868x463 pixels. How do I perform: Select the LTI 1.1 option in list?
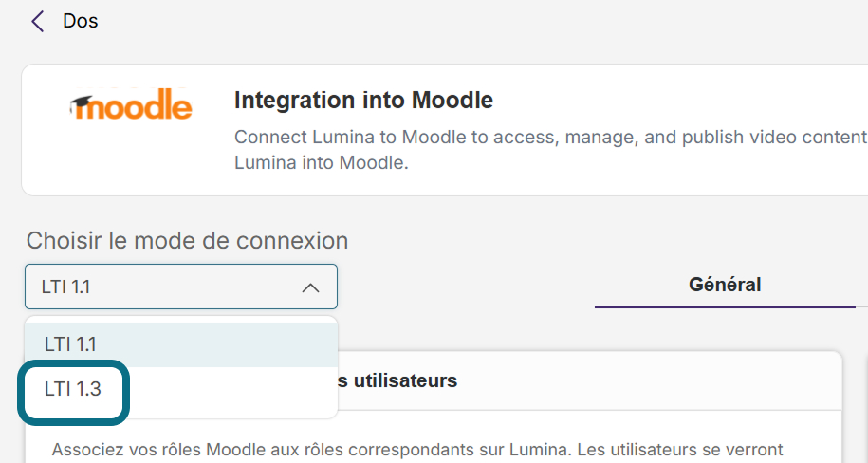point(181,344)
